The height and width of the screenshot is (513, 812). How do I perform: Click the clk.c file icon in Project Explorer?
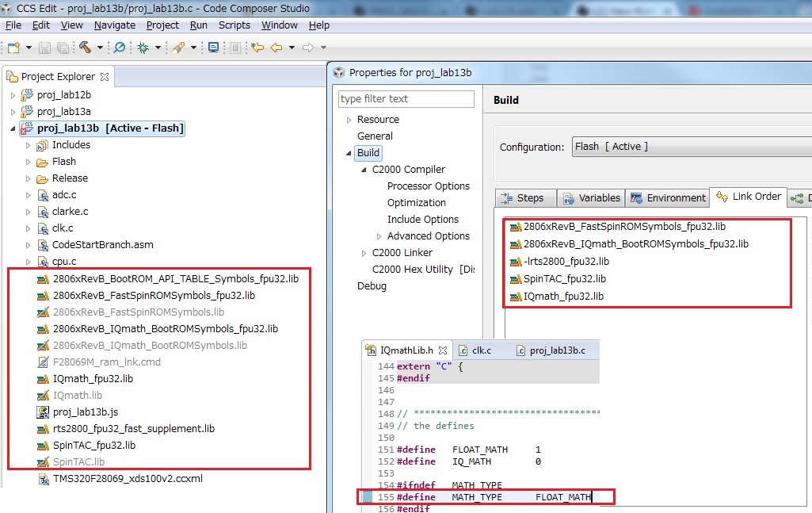43,228
